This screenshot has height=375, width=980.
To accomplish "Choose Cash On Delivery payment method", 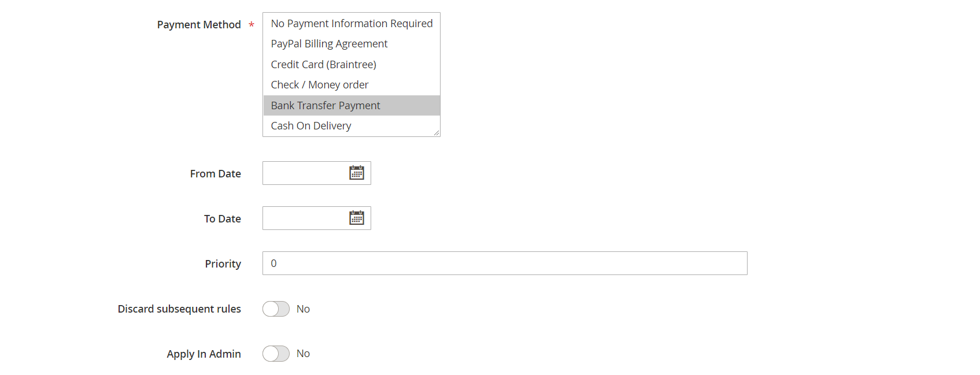I will [x=310, y=126].
